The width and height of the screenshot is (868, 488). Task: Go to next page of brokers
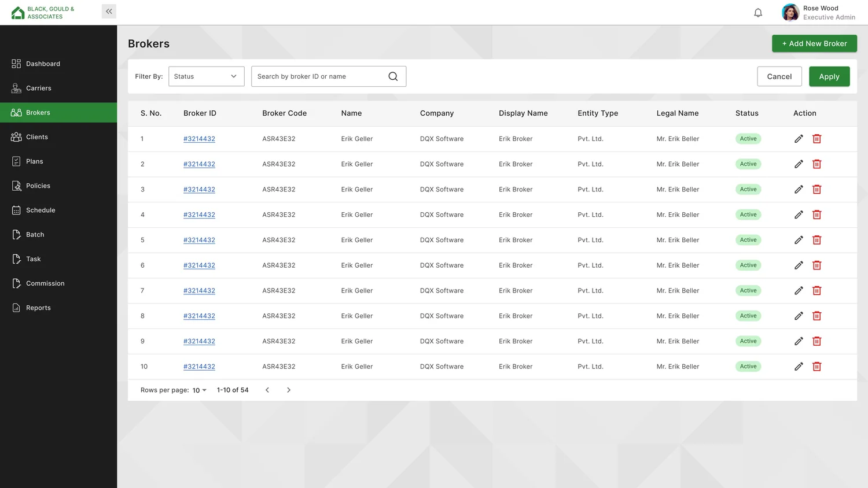pos(289,390)
